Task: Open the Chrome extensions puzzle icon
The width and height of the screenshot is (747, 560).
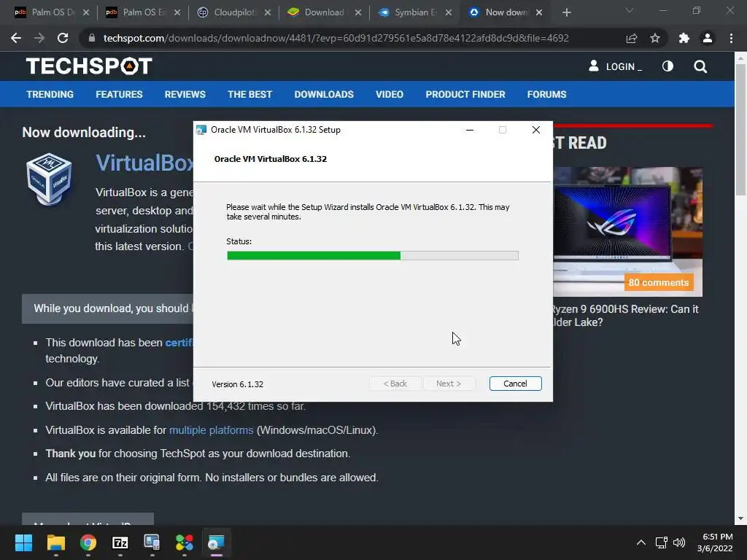Action: click(684, 38)
